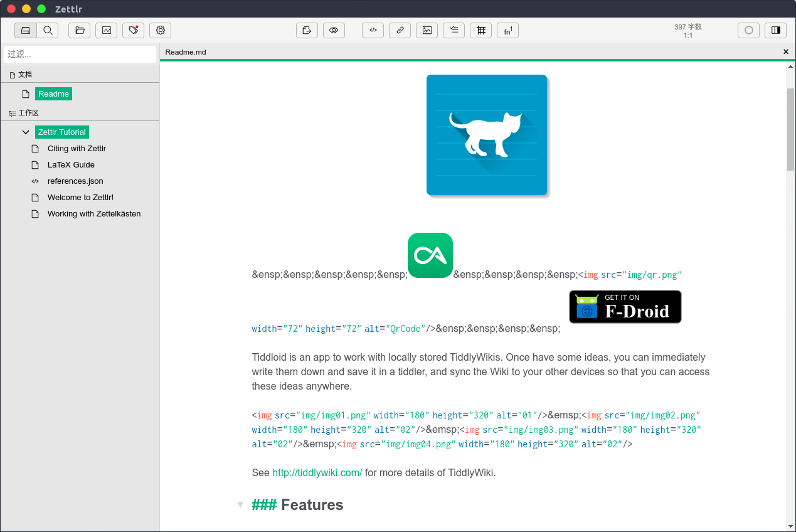Click the Tiddloid cat logo image

pyautogui.click(x=487, y=136)
